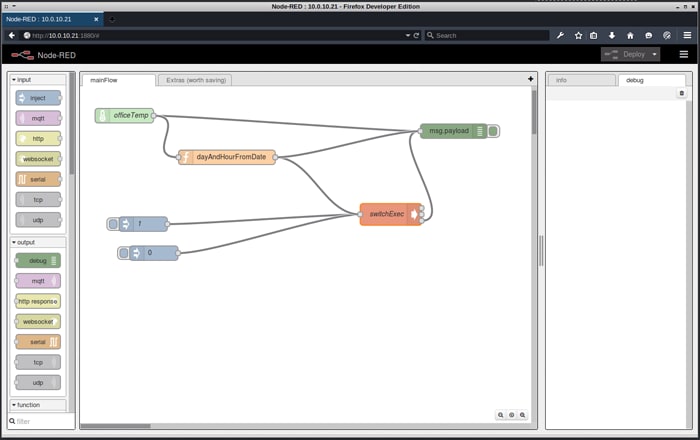This screenshot has width=700, height=440.
Task: Click the browser URL address field
Action: click(214, 35)
